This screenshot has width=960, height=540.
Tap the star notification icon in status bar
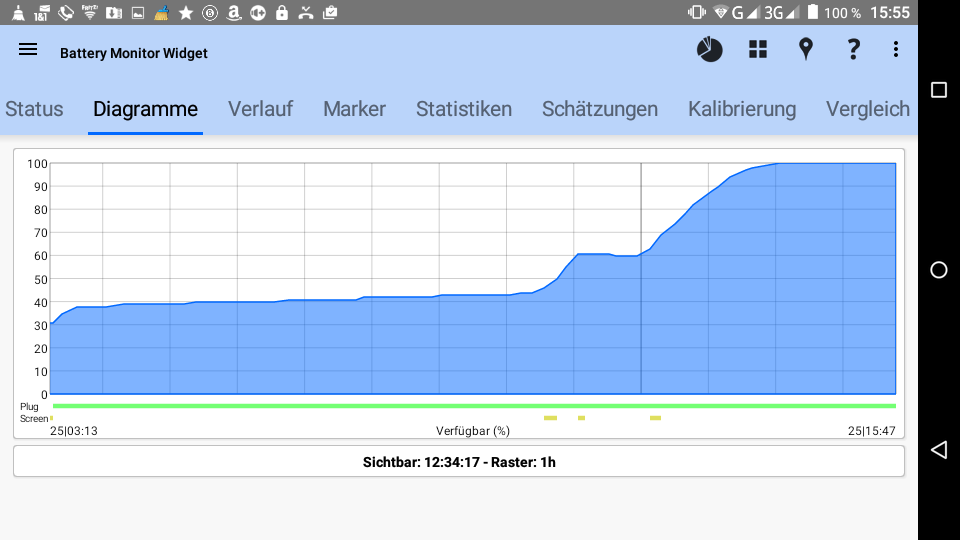tap(186, 13)
